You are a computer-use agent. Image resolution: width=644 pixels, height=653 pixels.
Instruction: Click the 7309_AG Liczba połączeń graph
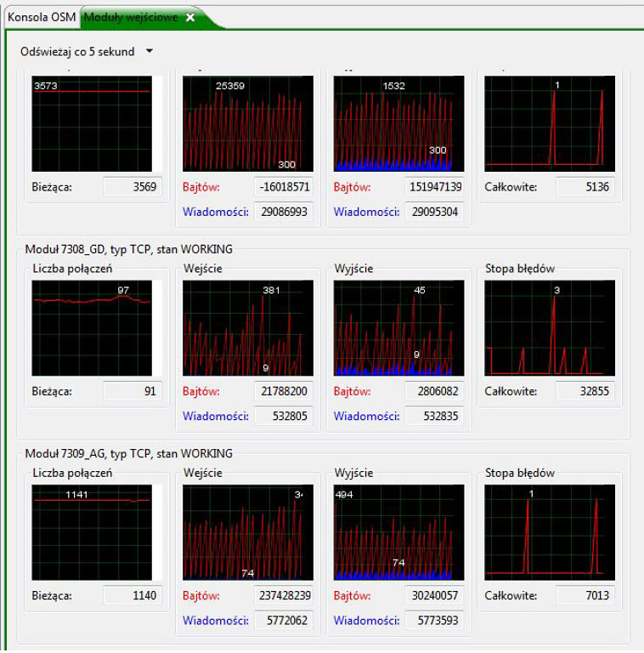[92, 532]
